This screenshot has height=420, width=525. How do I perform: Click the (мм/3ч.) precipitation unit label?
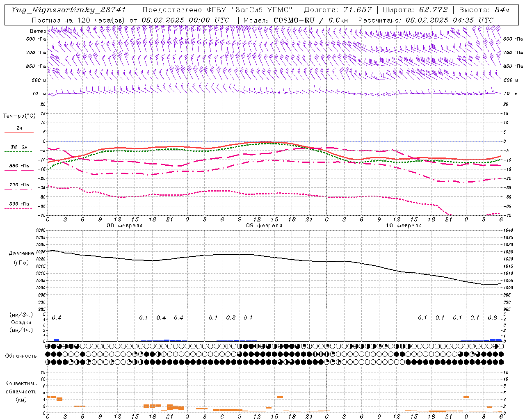click(21, 315)
